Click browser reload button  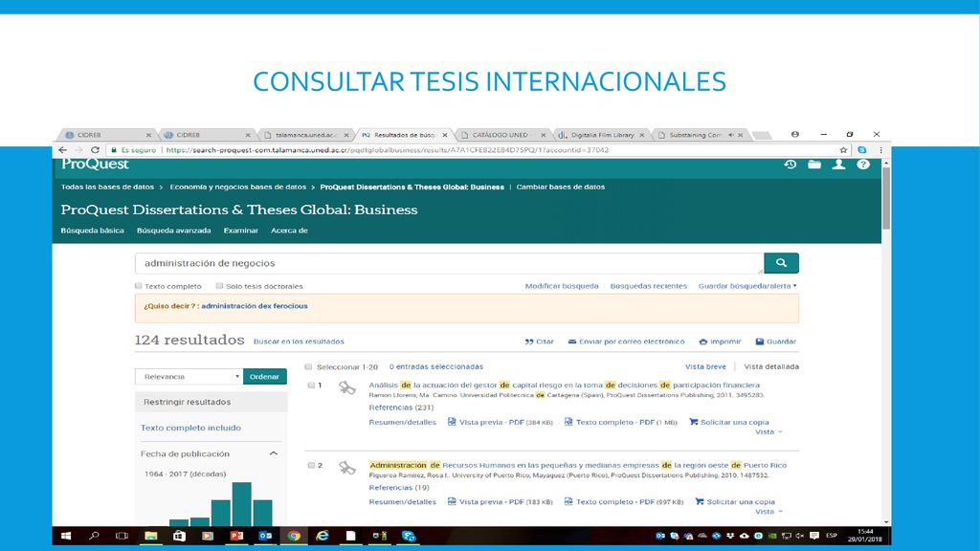[x=95, y=150]
